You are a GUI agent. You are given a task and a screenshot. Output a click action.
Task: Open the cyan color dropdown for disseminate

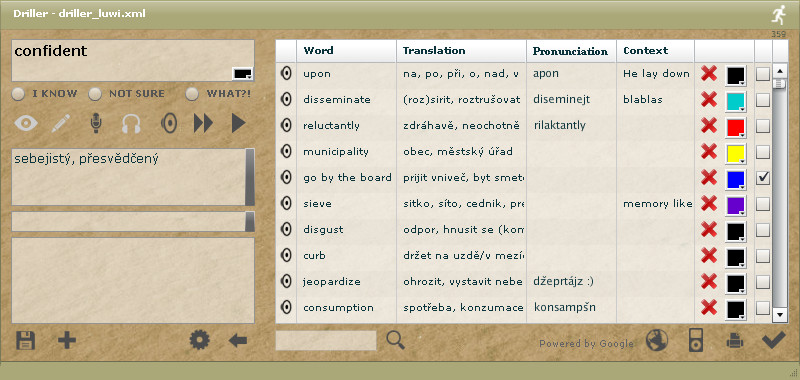[x=736, y=100]
